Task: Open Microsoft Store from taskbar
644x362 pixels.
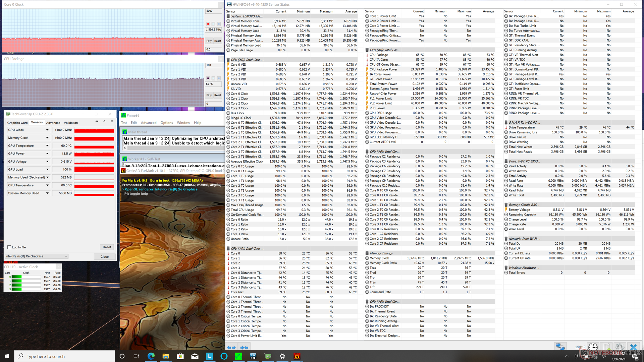Action: tap(180, 356)
